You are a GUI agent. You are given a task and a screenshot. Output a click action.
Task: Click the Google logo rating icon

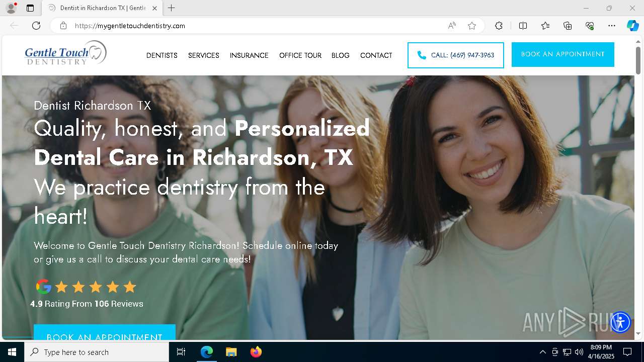(44, 287)
